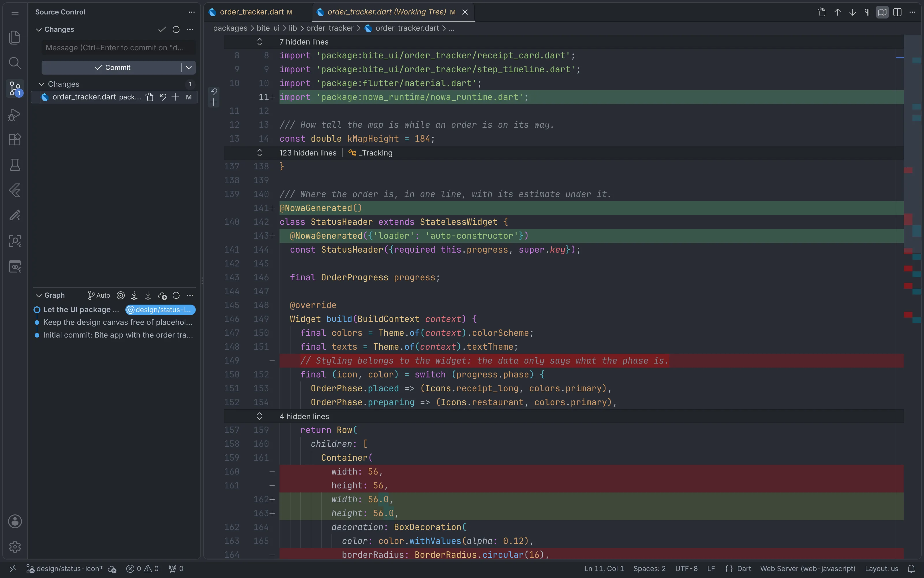Open file from diff editor toolbar
The height and width of the screenshot is (578, 924).
822,12
